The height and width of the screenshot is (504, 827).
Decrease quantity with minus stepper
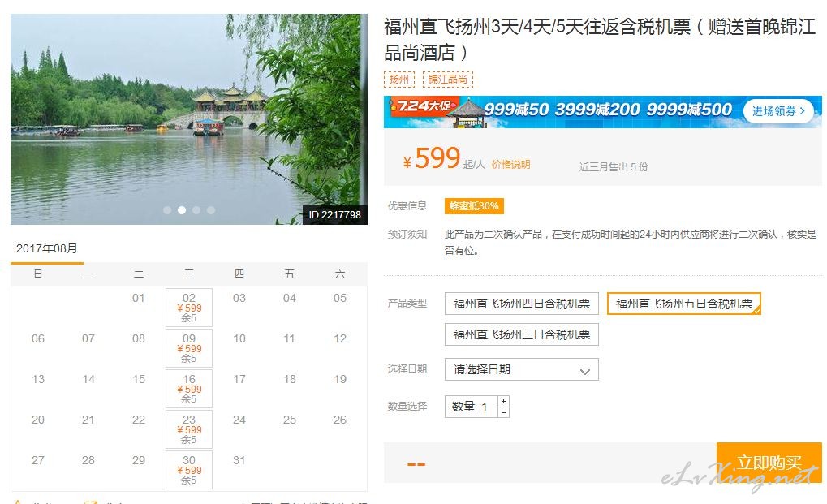[x=504, y=412]
